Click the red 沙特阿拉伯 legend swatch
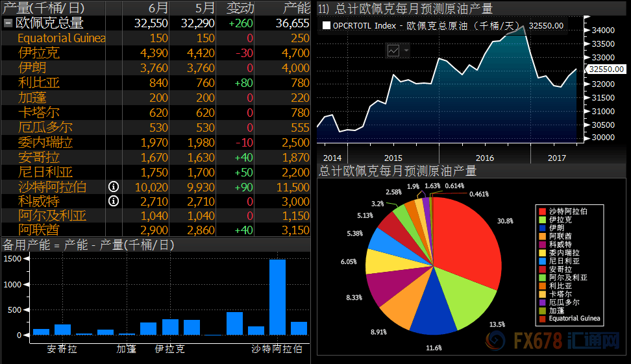 click(543, 212)
